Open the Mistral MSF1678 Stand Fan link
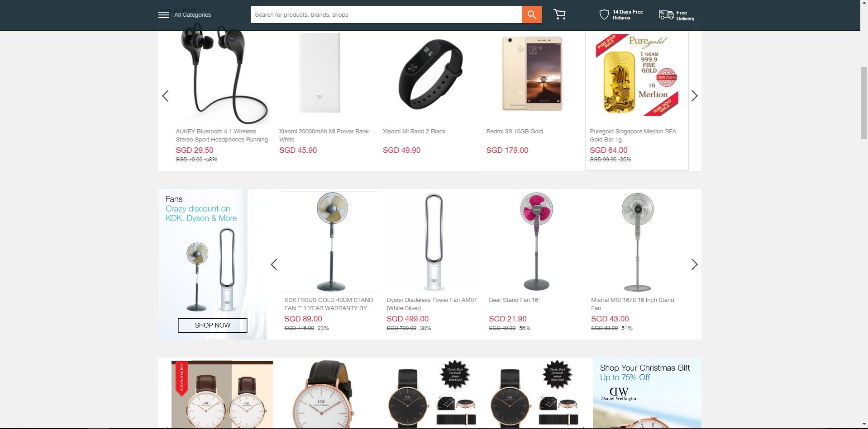Viewport: 868px width, 429px height. point(633,304)
